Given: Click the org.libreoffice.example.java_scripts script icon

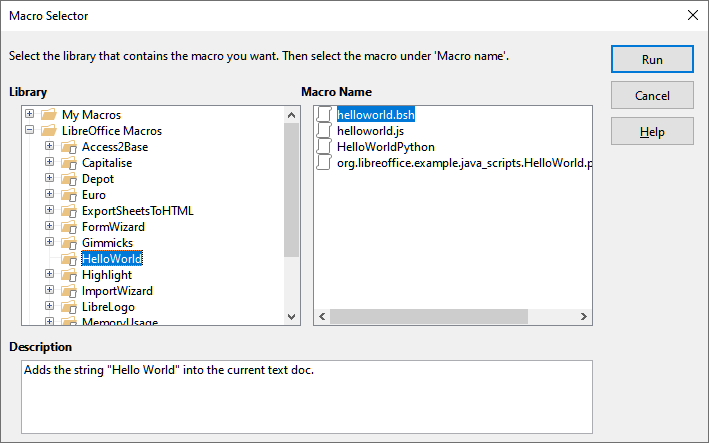Looking at the screenshot, I should (324, 163).
